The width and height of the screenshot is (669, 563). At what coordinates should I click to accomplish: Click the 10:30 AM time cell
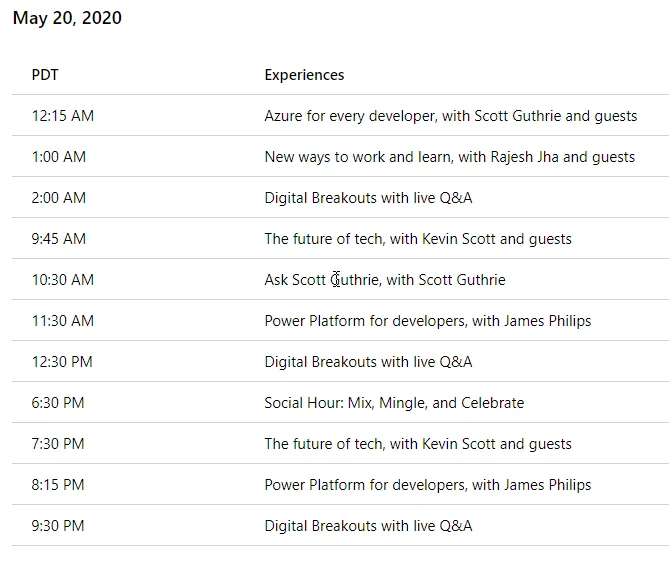[63, 279]
